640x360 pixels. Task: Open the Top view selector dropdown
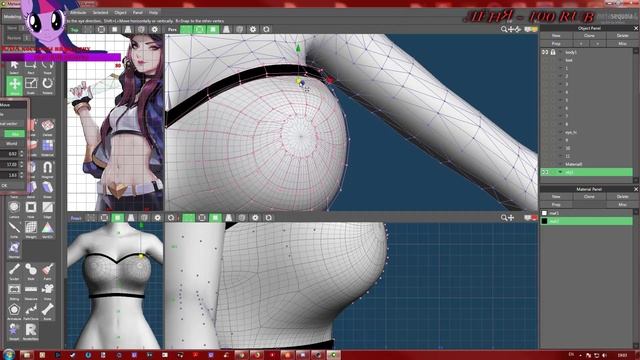(x=74, y=30)
